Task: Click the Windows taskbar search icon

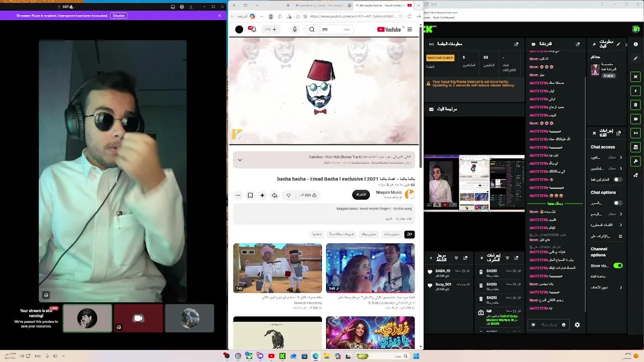Action: click(405, 356)
